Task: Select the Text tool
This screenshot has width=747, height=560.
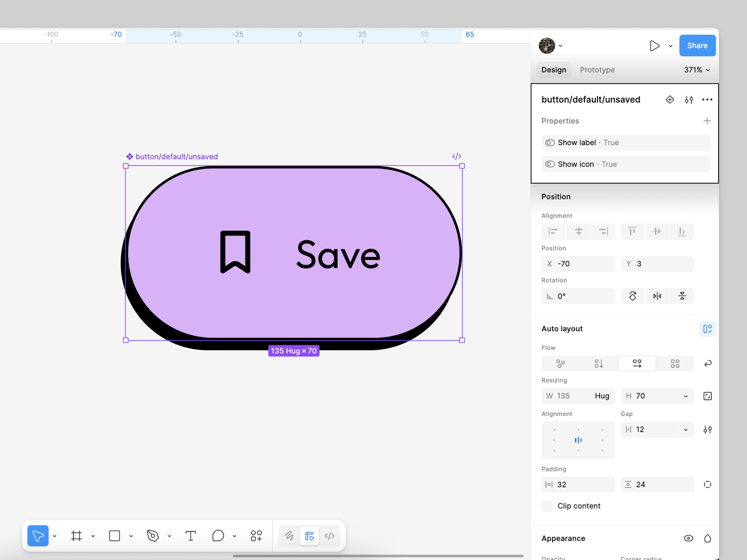Action: pos(191,536)
